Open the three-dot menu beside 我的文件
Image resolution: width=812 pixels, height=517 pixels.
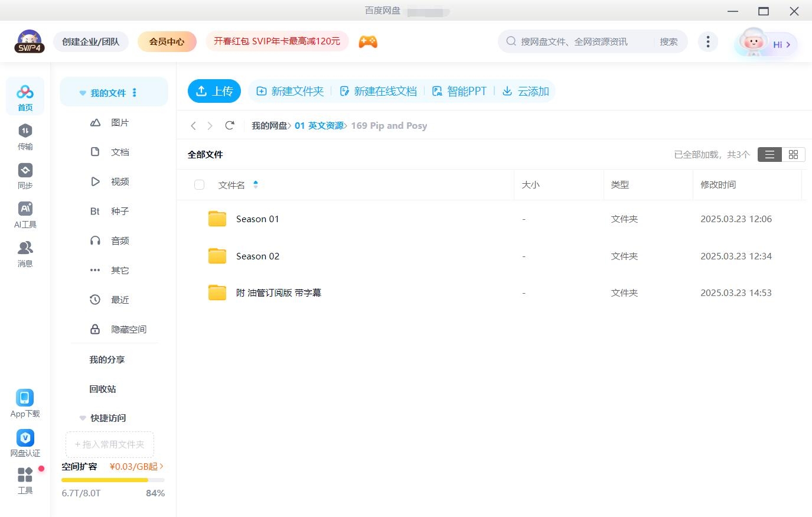tap(134, 92)
